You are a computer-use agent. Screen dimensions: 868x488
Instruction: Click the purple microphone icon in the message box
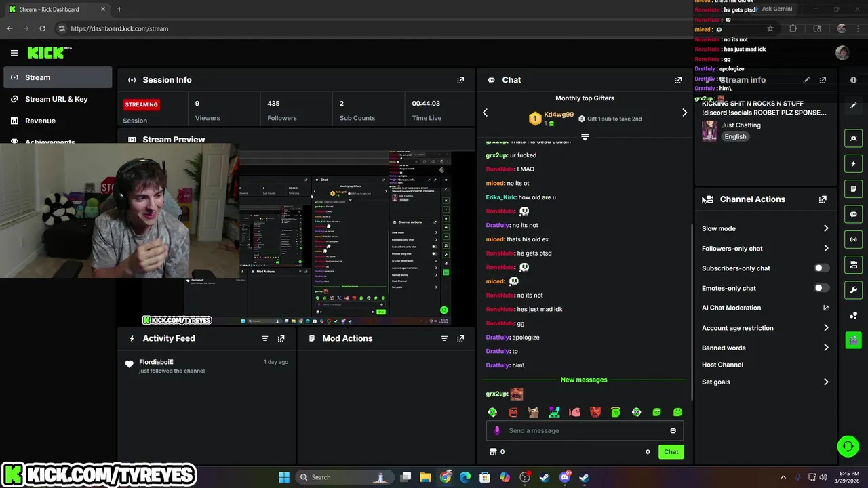tap(497, 430)
